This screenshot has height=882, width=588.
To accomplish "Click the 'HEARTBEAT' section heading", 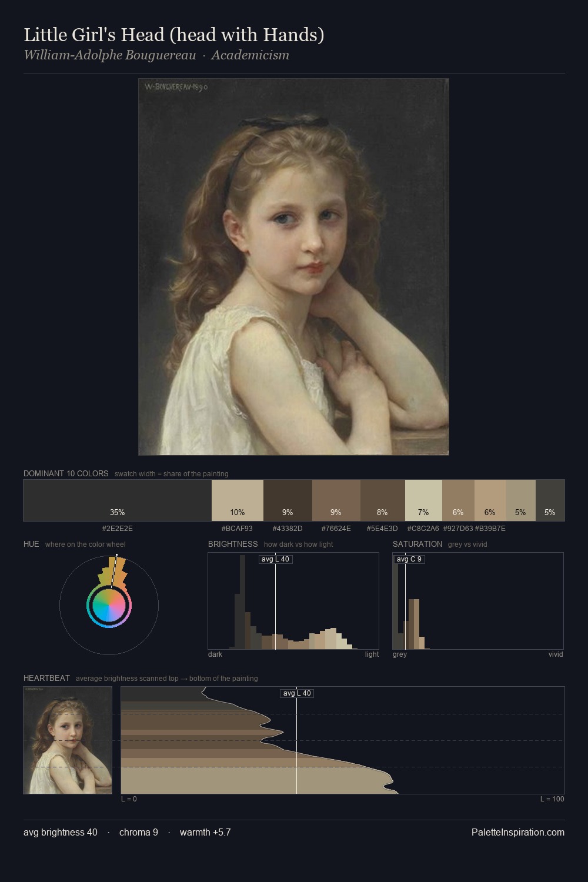I will tap(46, 678).
